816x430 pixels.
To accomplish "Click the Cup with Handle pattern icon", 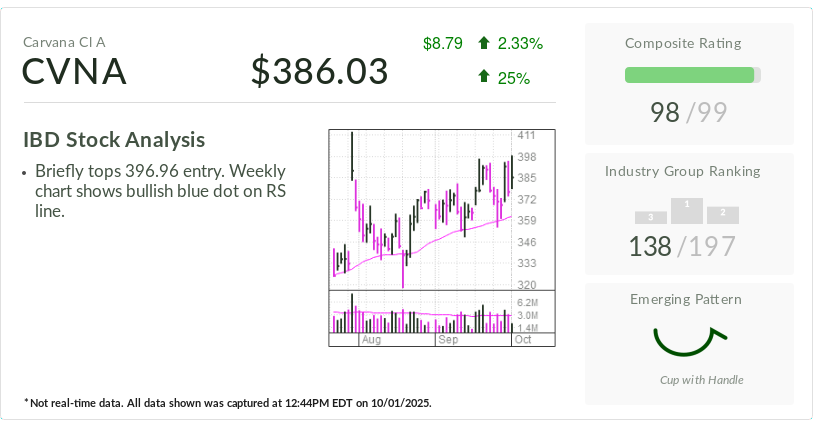I will (x=688, y=341).
